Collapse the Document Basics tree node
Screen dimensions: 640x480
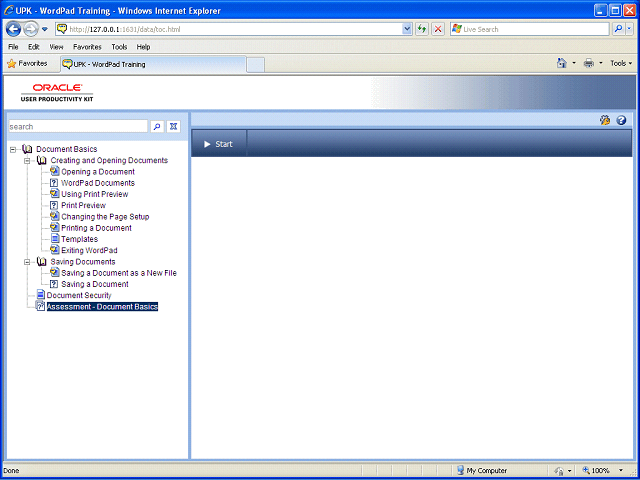click(x=13, y=149)
